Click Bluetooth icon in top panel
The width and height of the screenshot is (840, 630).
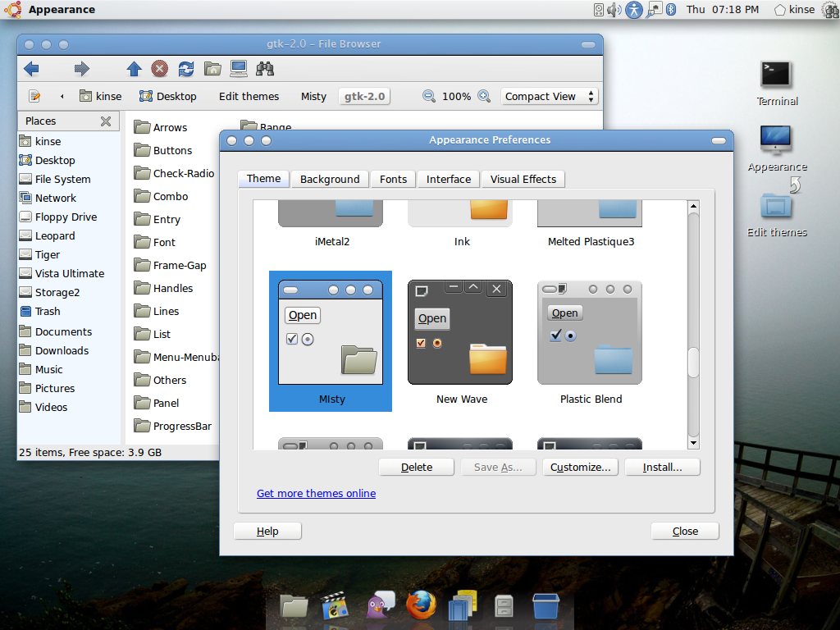pyautogui.click(x=671, y=10)
